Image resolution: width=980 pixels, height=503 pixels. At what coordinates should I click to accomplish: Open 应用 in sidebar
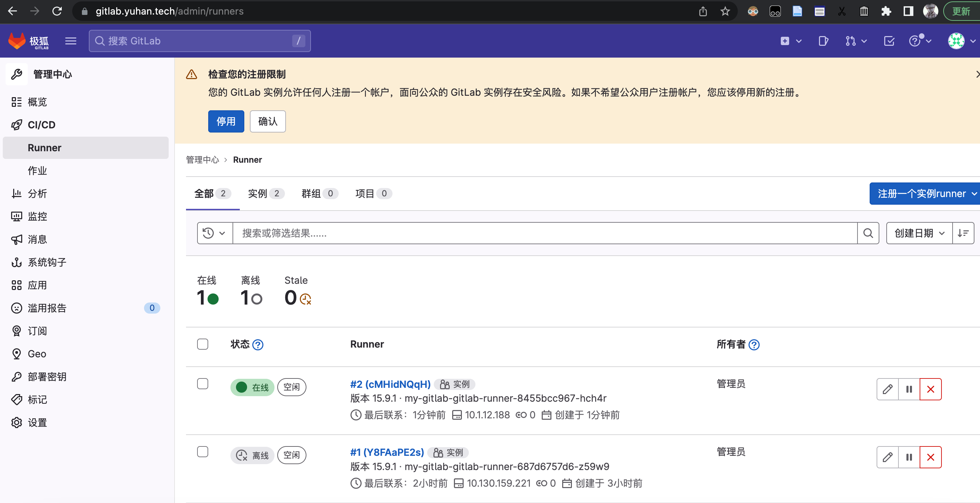pos(86,285)
